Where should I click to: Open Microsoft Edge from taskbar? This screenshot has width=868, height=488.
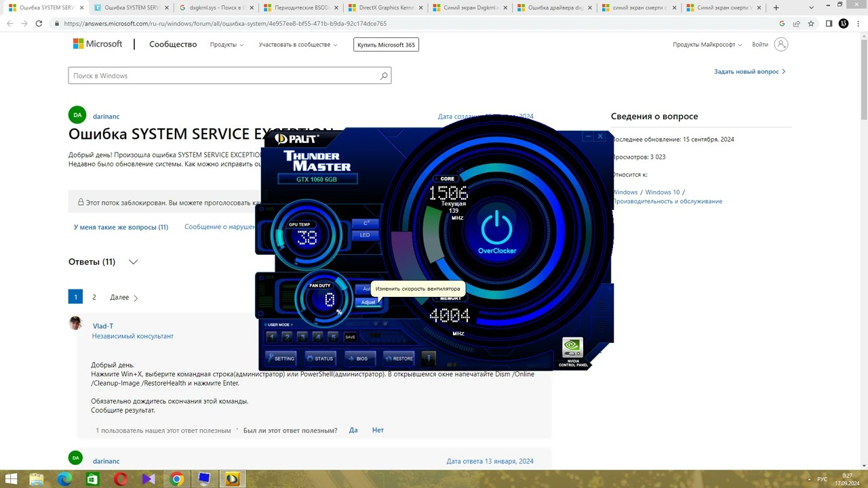64,479
